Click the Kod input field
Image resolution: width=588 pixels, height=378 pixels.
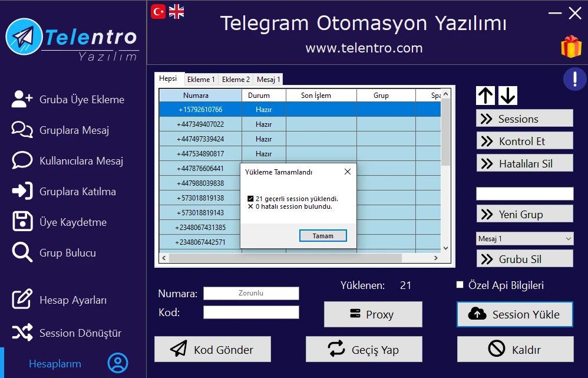tap(251, 313)
